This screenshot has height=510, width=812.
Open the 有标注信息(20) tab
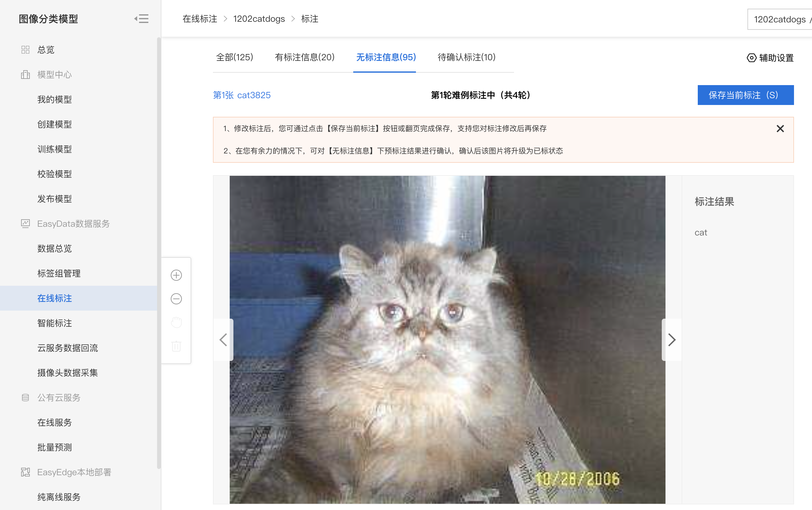[305, 57]
